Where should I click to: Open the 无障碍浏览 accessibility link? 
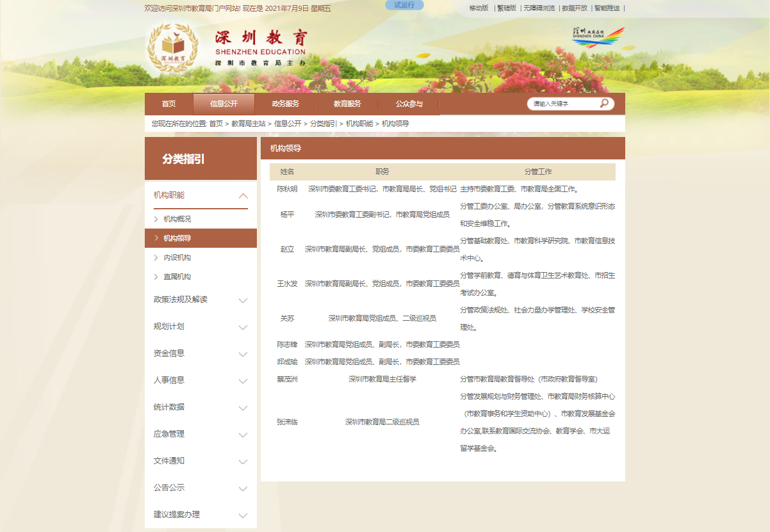click(x=539, y=8)
